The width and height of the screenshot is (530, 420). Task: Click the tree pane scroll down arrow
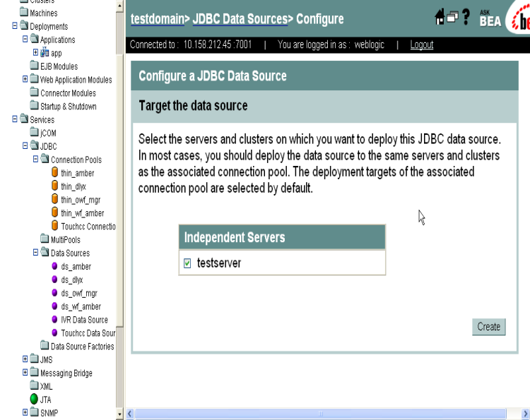click(119, 414)
